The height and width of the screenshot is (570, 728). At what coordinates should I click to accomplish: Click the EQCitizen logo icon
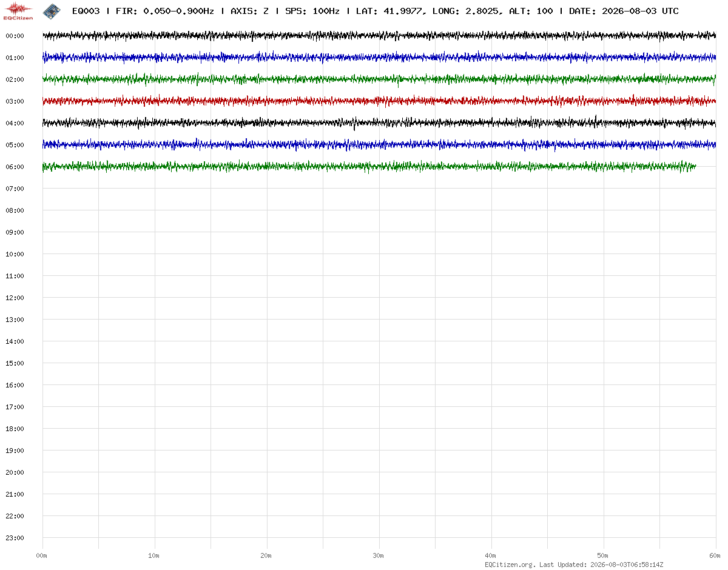point(19,10)
